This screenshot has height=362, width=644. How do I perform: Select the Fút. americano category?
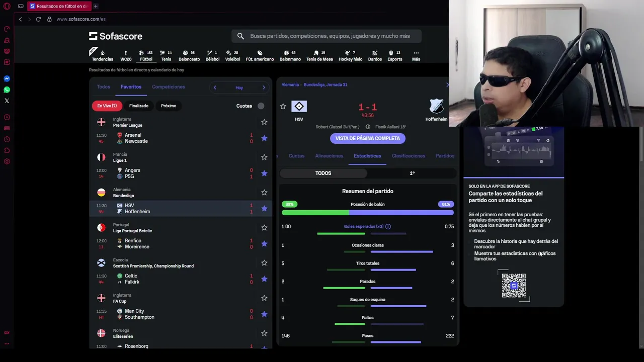point(260,55)
